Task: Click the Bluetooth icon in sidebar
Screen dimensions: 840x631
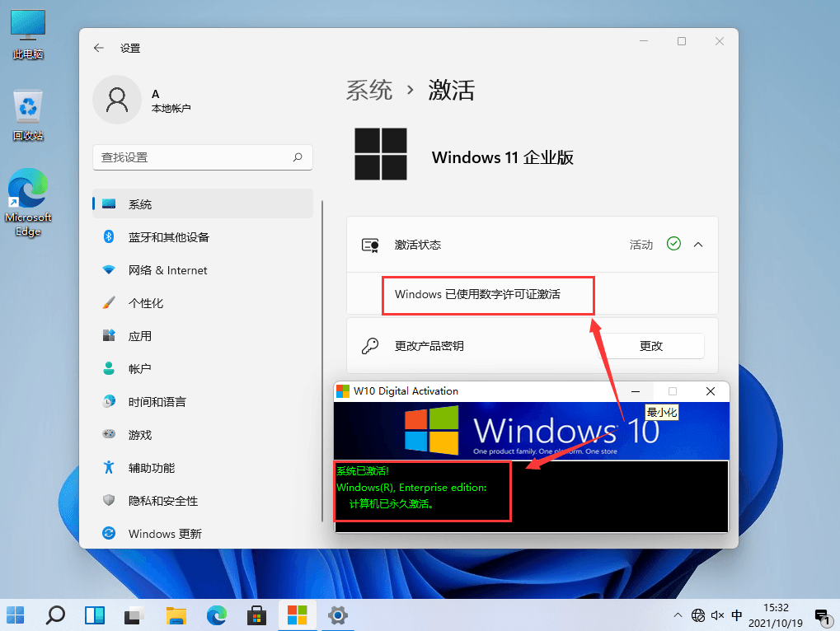Action: pos(109,236)
